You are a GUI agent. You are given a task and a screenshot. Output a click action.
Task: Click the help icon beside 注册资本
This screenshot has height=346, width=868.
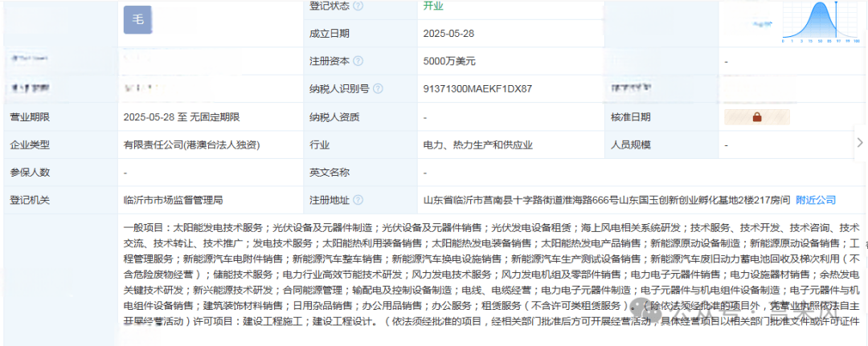click(358, 61)
